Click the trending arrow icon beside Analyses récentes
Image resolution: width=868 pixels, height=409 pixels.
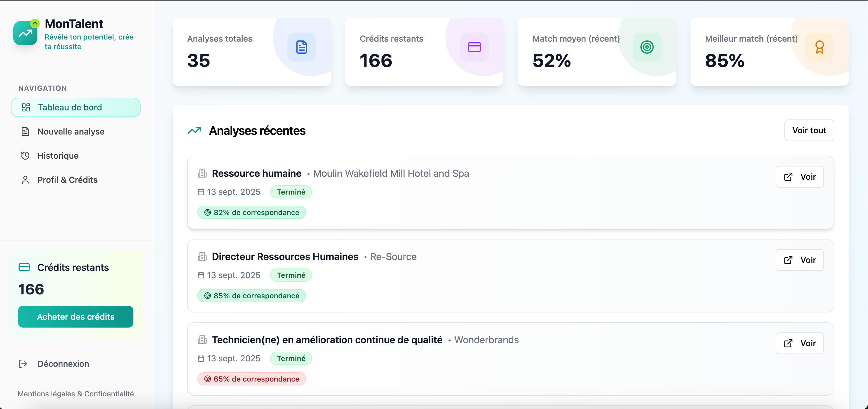tap(194, 130)
